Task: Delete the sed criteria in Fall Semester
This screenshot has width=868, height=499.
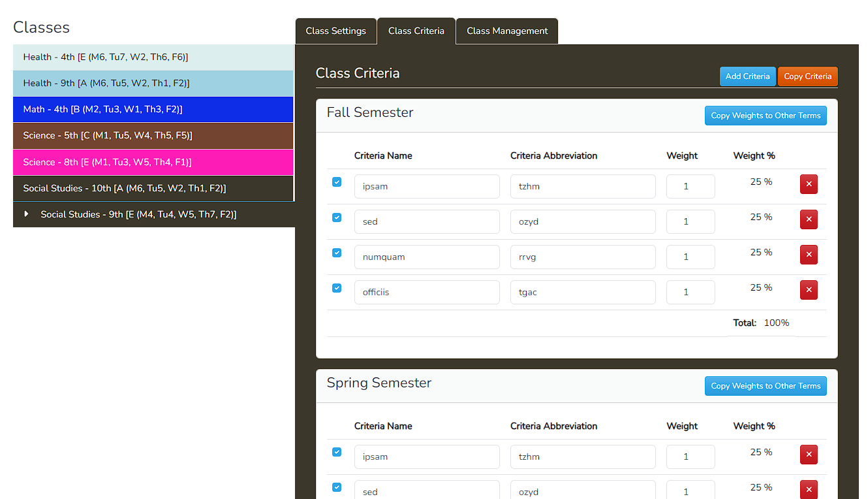Action: pos(809,219)
